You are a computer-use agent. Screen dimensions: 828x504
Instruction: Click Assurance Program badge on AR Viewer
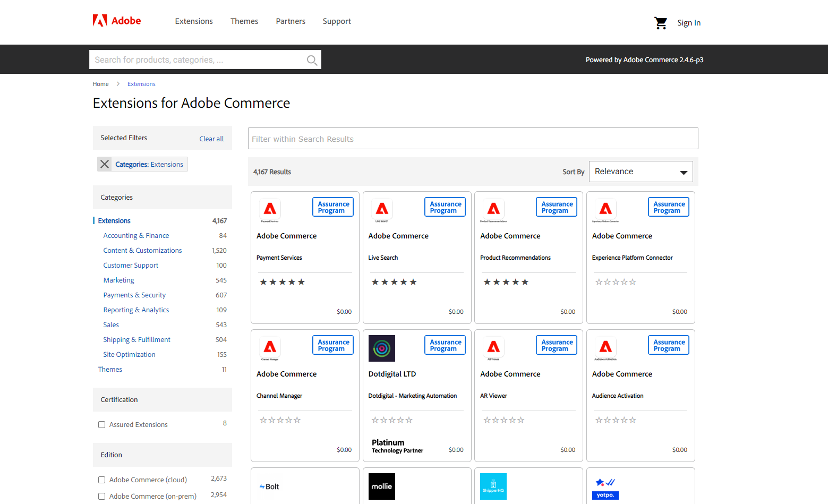[557, 345]
